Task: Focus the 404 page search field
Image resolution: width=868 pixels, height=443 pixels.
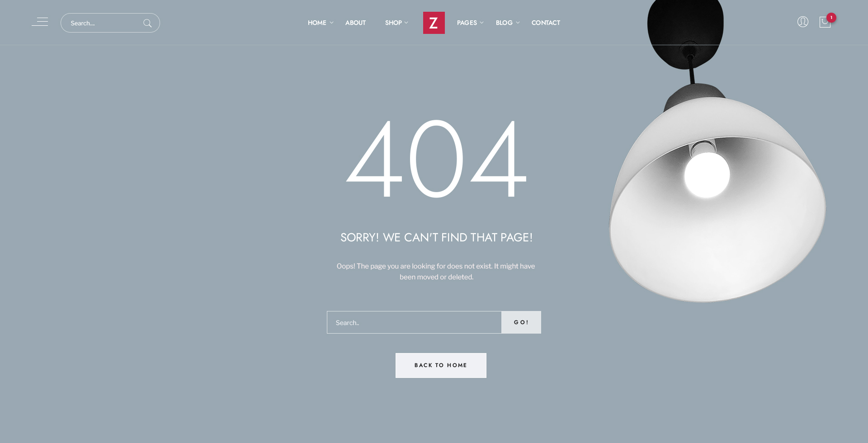Action: (414, 322)
